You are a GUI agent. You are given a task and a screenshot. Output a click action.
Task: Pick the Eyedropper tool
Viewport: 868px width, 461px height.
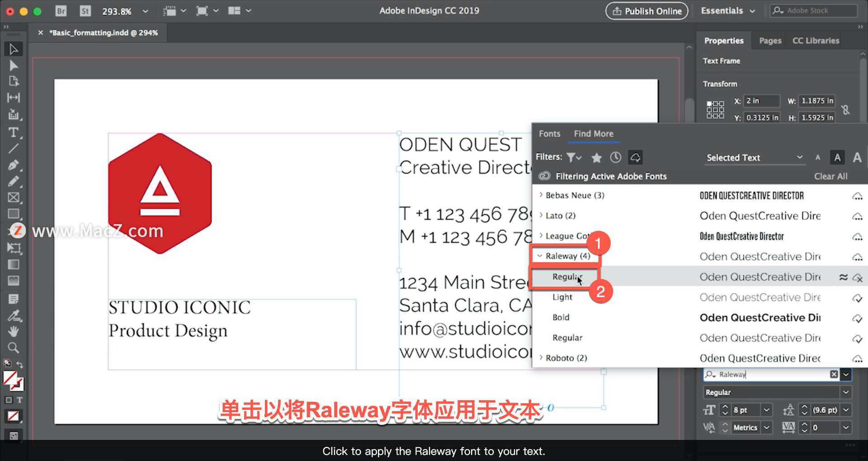(14, 316)
